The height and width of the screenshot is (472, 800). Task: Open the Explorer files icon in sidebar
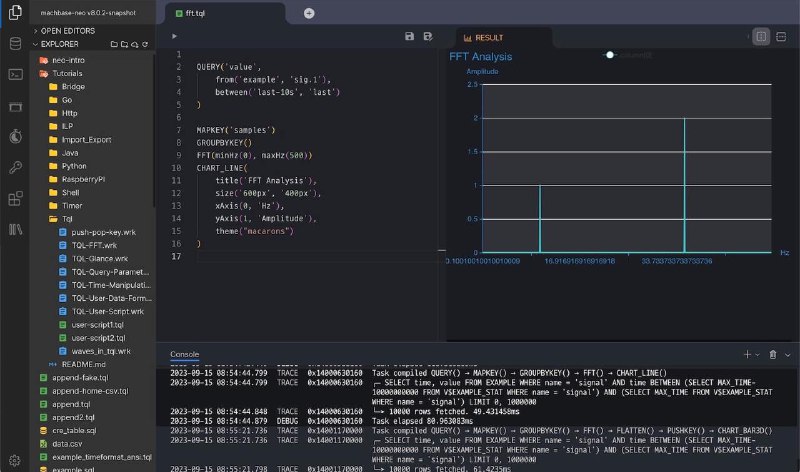(15, 12)
